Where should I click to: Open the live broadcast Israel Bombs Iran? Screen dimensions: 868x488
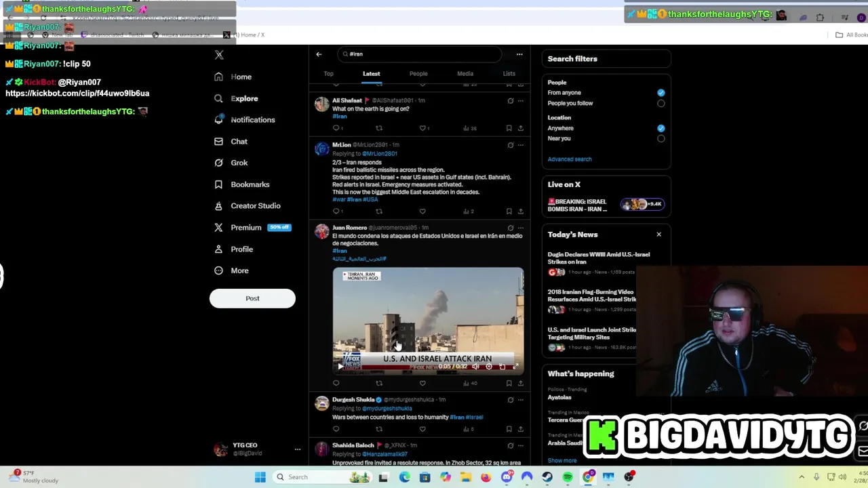coord(606,205)
